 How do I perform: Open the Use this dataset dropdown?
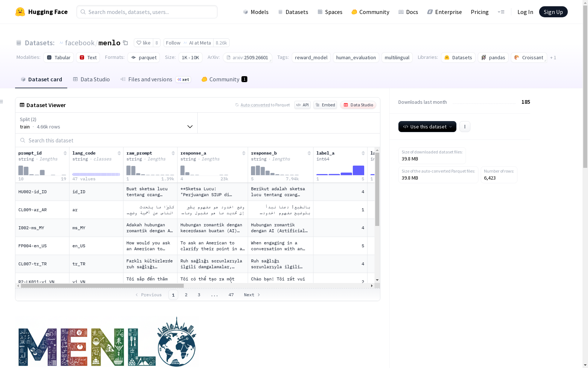[427, 127]
